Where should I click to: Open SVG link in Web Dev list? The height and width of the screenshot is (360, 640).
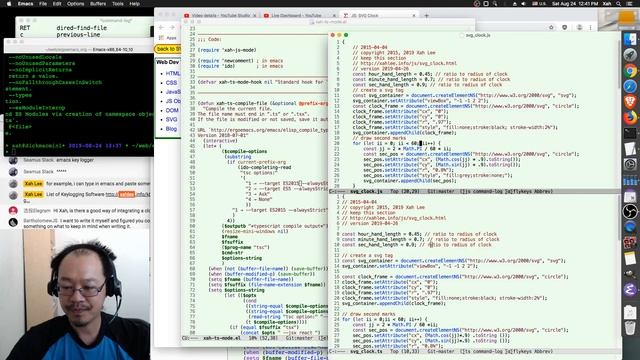coord(171,120)
